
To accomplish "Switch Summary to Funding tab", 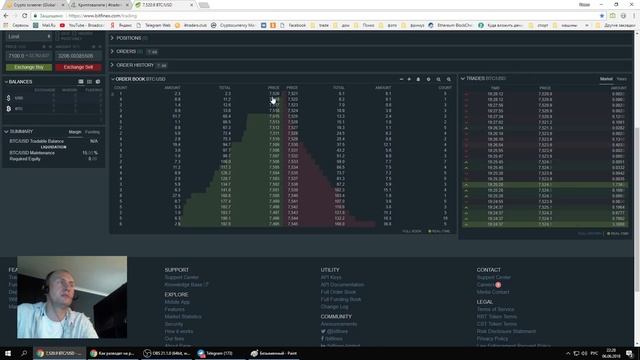I will tap(92, 132).
